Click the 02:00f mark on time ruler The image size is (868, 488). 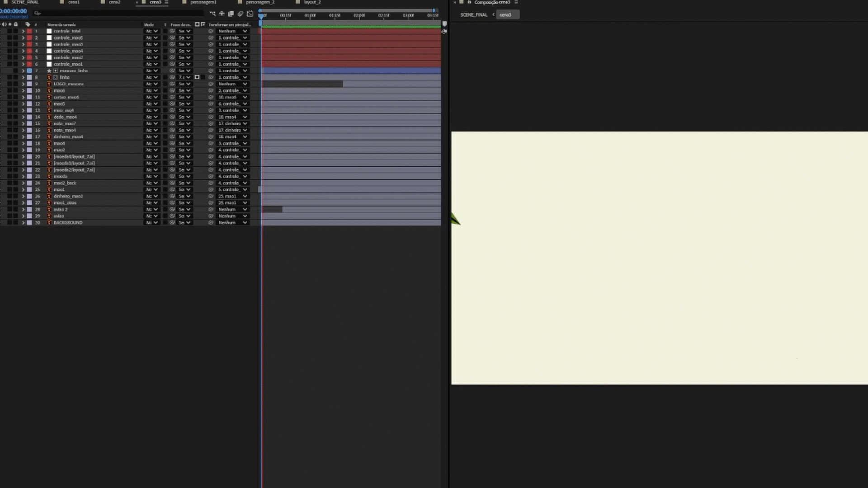tap(359, 16)
